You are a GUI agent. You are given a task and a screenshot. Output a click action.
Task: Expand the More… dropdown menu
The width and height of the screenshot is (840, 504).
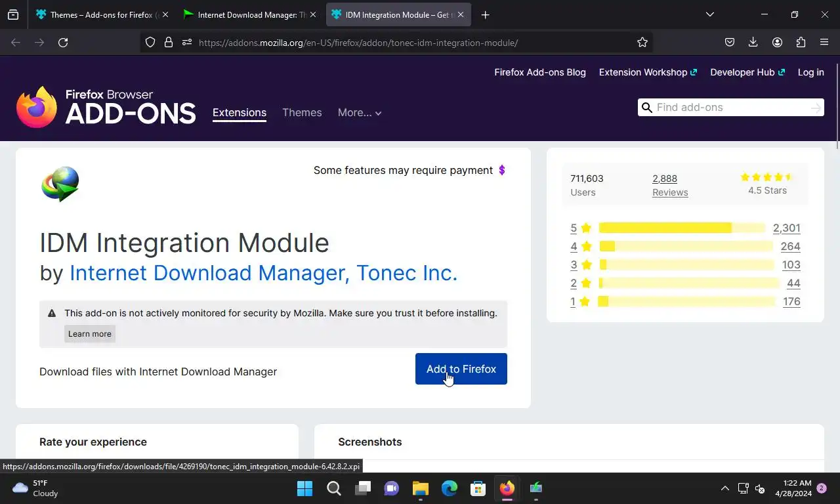(x=360, y=113)
